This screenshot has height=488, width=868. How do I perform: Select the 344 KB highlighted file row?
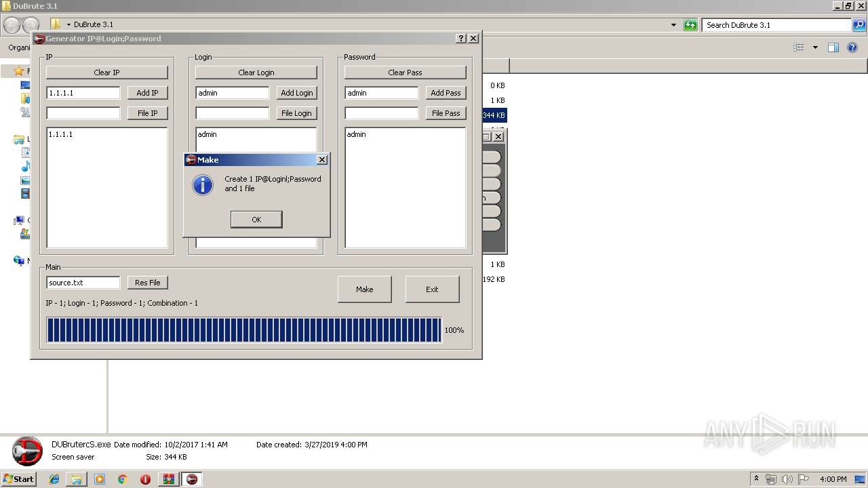click(494, 115)
